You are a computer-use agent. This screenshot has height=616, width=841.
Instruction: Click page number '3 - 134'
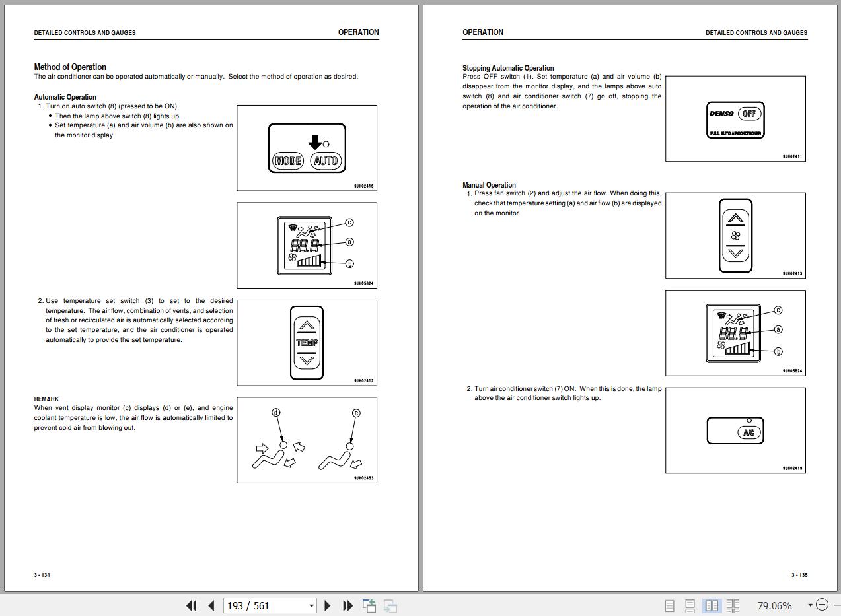click(42, 575)
